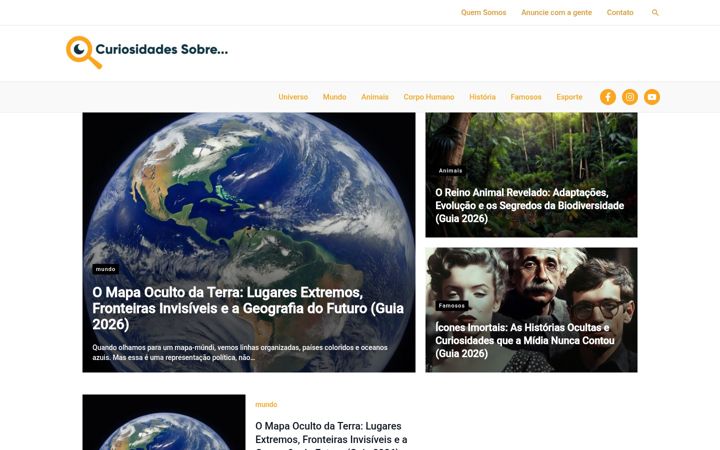This screenshot has height=450, width=720.
Task: Open O Reino Animal Revelado article headline
Action: (x=529, y=205)
